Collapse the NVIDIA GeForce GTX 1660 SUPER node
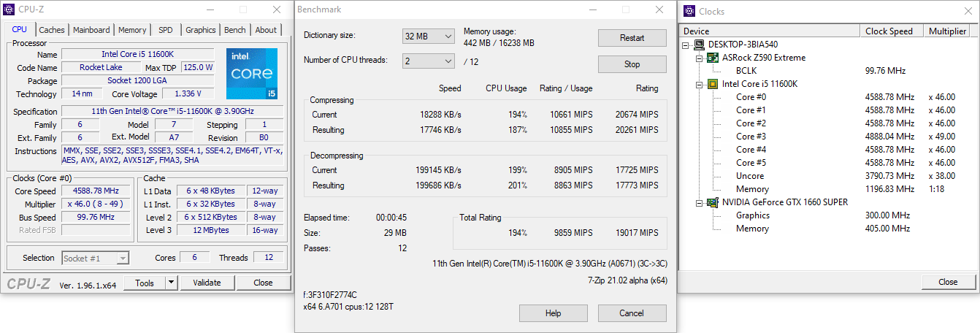This screenshot has height=333, width=980. tap(700, 202)
